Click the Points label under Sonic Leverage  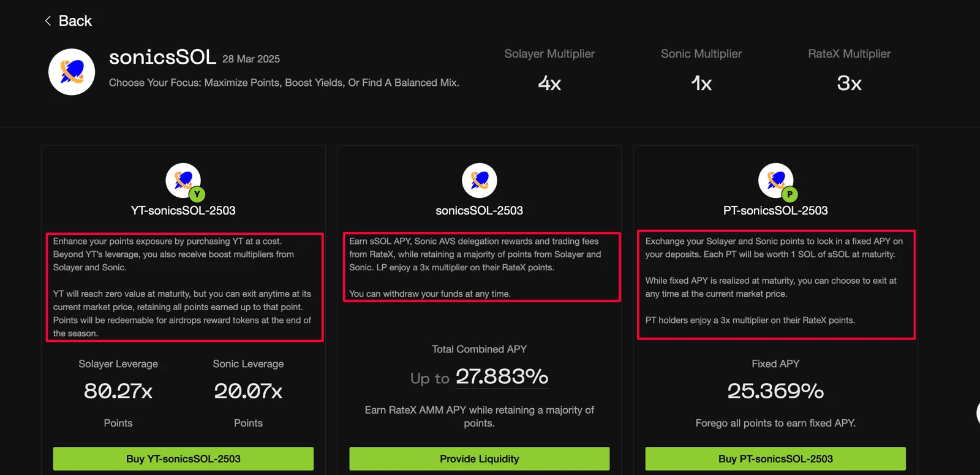(x=248, y=423)
